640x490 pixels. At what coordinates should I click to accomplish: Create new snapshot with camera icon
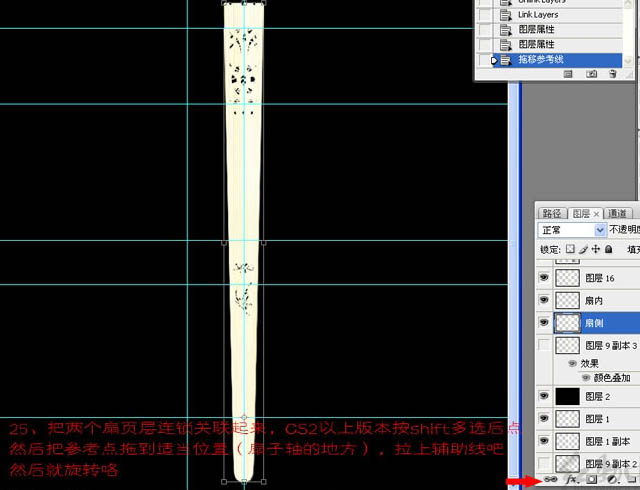[x=591, y=74]
